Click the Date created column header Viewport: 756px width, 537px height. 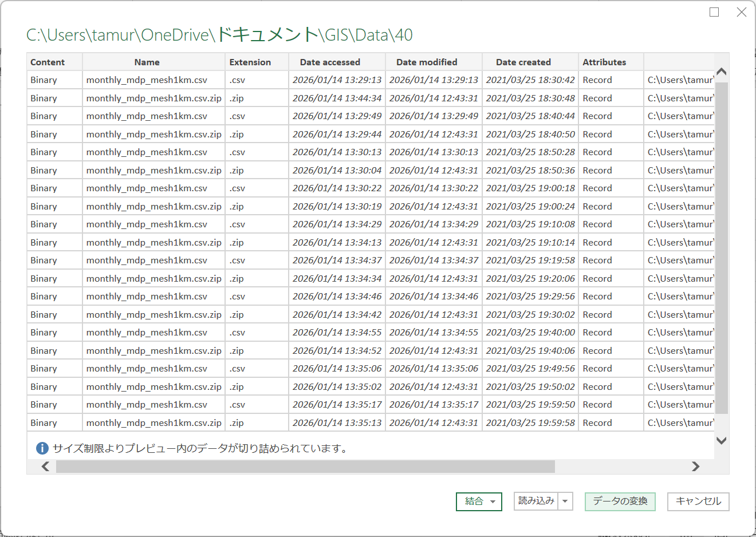pyautogui.click(x=523, y=62)
